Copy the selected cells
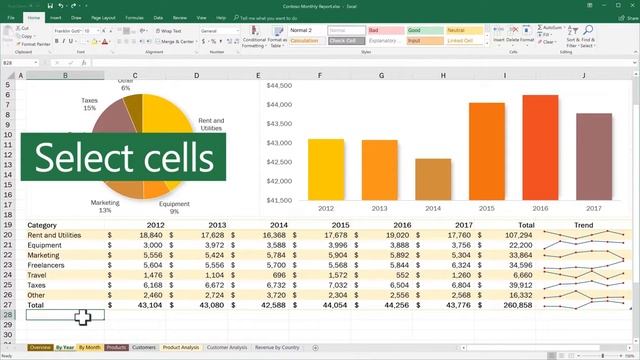Screen dimensions: 640x360 [x=24, y=36]
